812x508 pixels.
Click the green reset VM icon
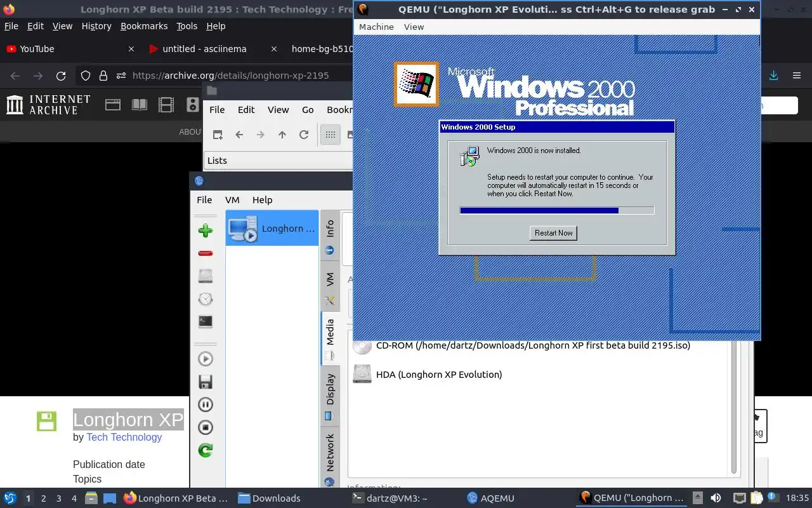205,450
